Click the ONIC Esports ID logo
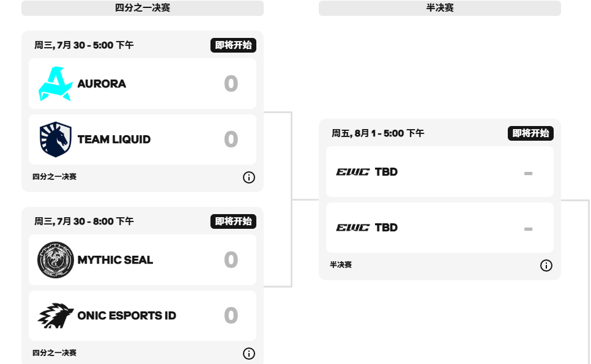This screenshot has width=591, height=364. click(x=56, y=316)
